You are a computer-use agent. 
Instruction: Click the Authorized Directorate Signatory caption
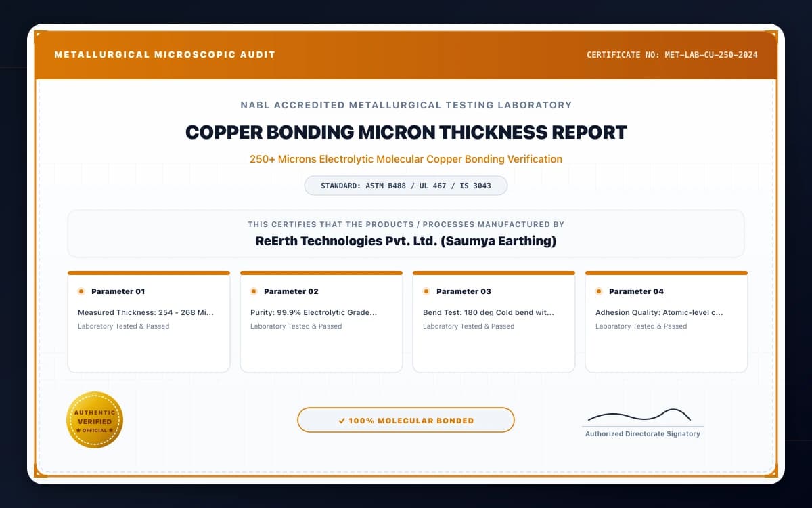point(643,433)
